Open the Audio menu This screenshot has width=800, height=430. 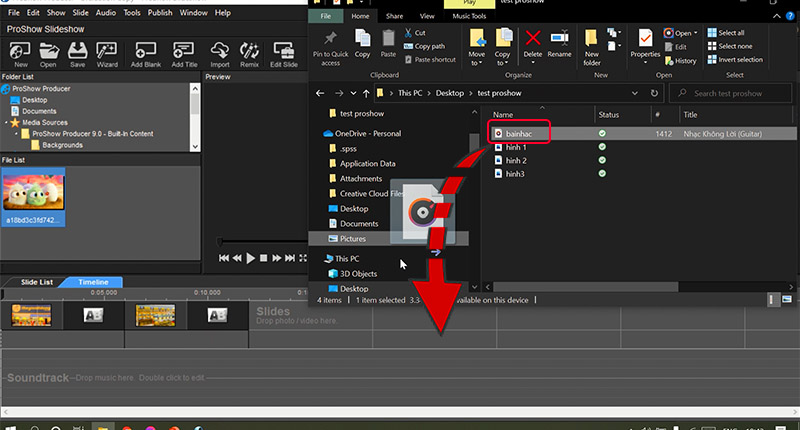(x=104, y=13)
